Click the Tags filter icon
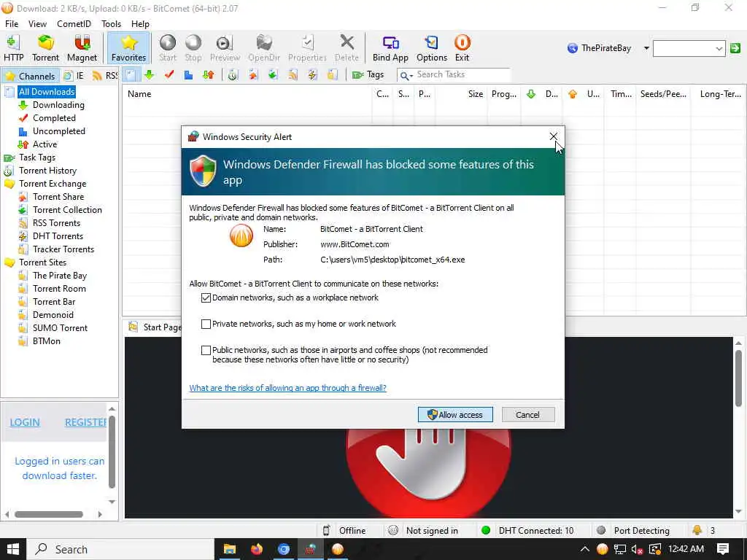The height and width of the screenshot is (560, 747). click(x=357, y=75)
